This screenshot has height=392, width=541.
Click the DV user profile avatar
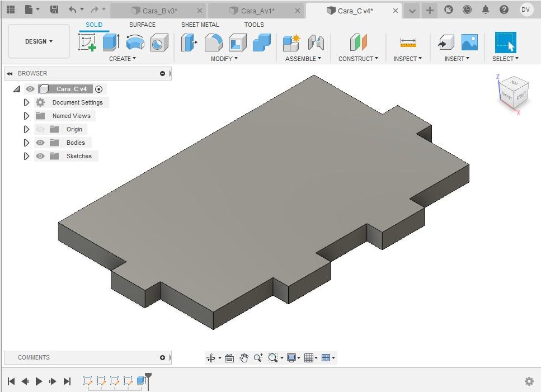tap(525, 10)
